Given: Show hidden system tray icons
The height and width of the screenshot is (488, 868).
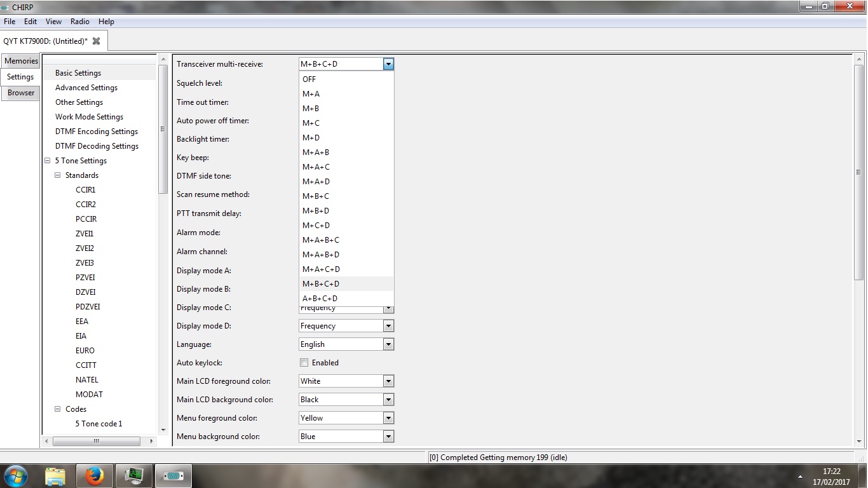Looking at the screenshot, I should point(799,476).
